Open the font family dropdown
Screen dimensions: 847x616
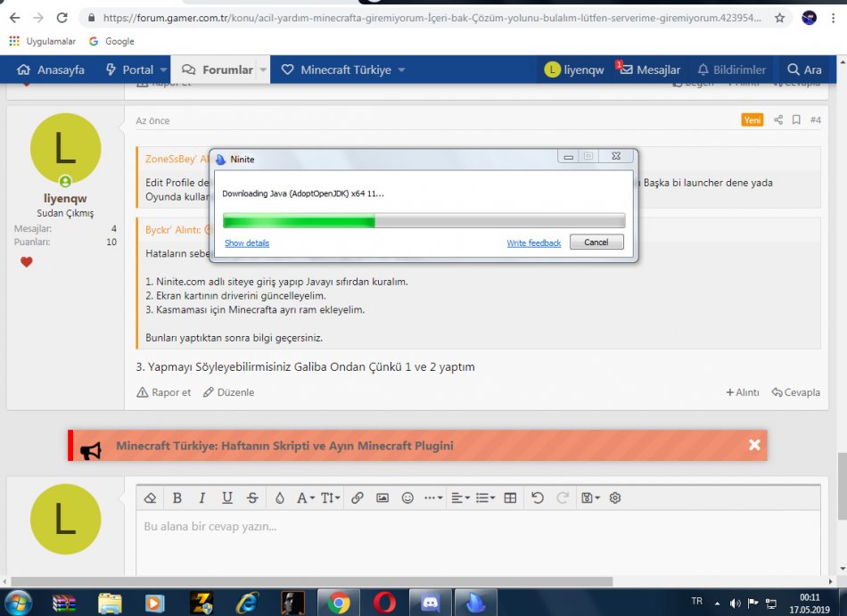coord(305,497)
